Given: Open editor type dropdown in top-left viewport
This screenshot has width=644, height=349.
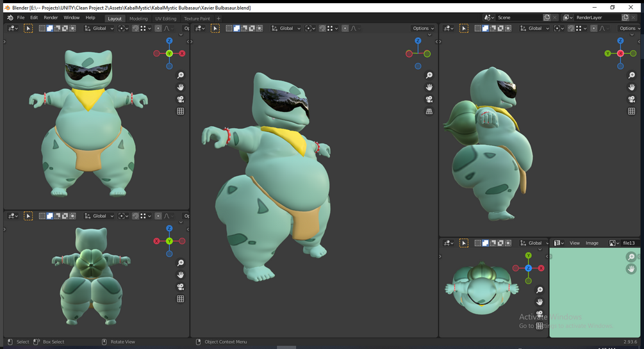Looking at the screenshot, I should (x=13, y=28).
